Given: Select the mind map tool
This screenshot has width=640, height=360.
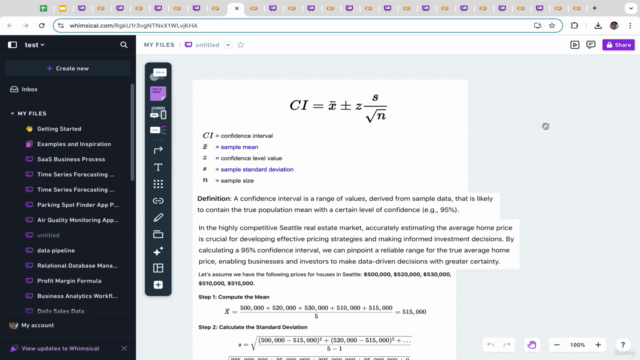Looking at the screenshot, I should [x=158, y=130].
